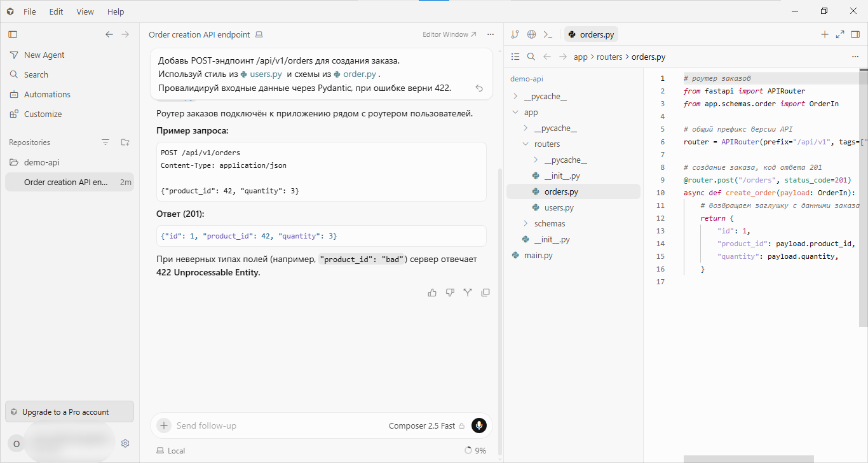Screen dimensions: 868x463
Task: Open file search magnifier in editor panel
Action: tap(531, 57)
